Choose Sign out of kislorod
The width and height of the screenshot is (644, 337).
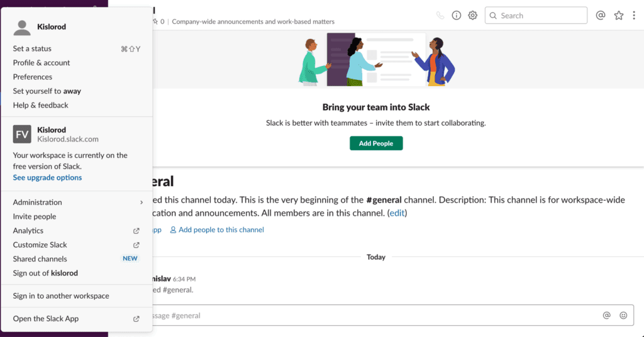(x=45, y=273)
